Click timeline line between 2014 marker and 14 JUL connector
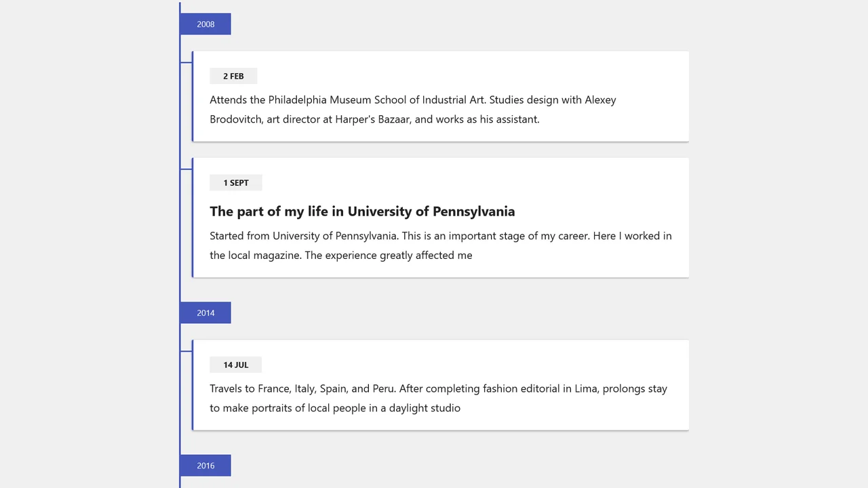Viewport: 868px width, 488px height. point(180,338)
